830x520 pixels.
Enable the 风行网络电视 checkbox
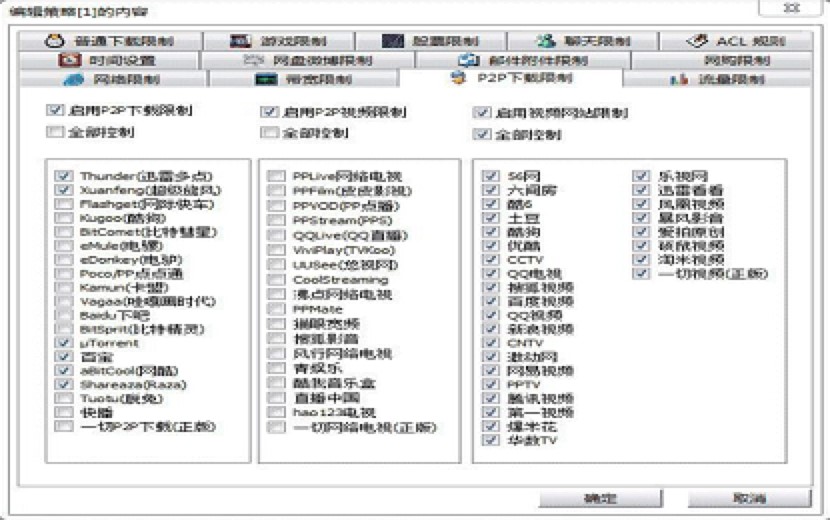click(276, 353)
